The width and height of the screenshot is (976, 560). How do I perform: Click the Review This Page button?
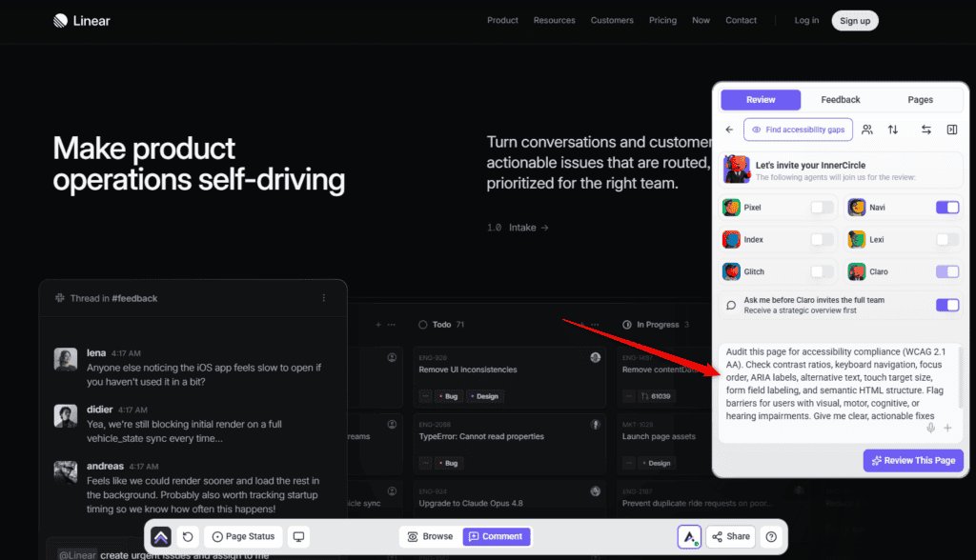(913, 460)
